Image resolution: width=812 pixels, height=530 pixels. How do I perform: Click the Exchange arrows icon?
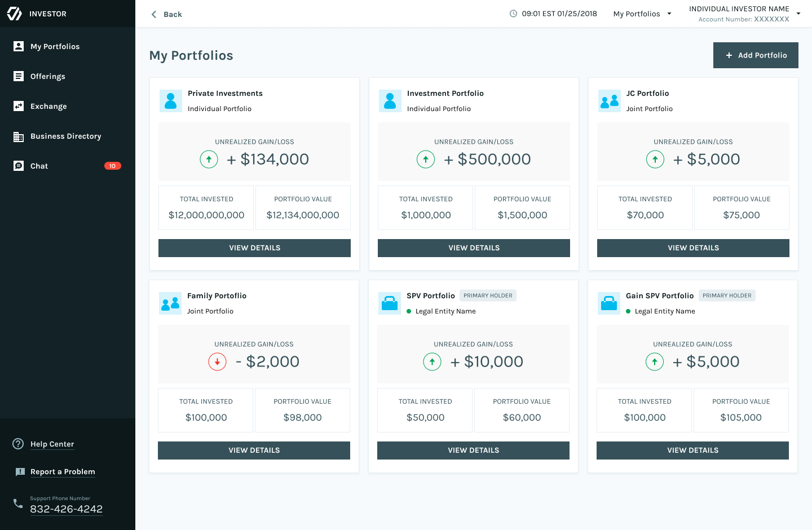click(x=19, y=106)
